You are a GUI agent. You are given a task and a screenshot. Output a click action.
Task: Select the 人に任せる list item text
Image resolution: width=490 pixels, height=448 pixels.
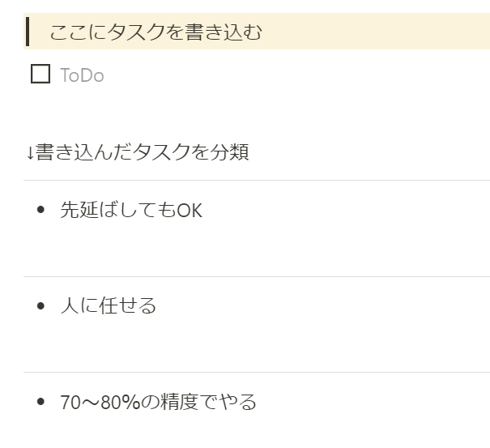[109, 305]
